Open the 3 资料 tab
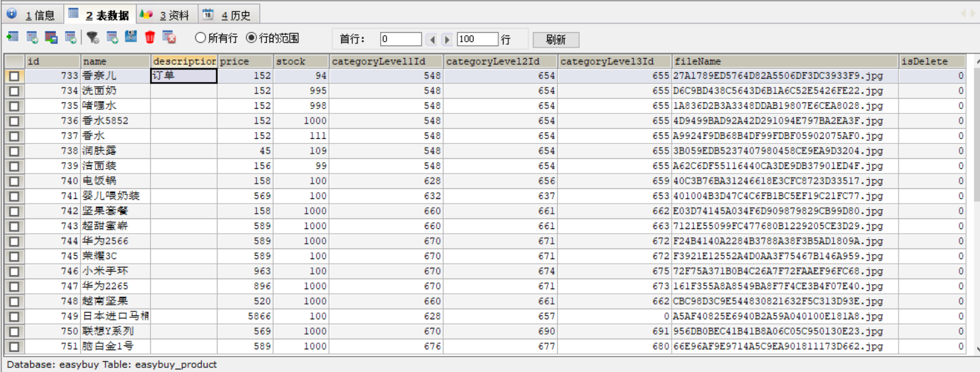This screenshot has width=980, height=372. coord(165,15)
